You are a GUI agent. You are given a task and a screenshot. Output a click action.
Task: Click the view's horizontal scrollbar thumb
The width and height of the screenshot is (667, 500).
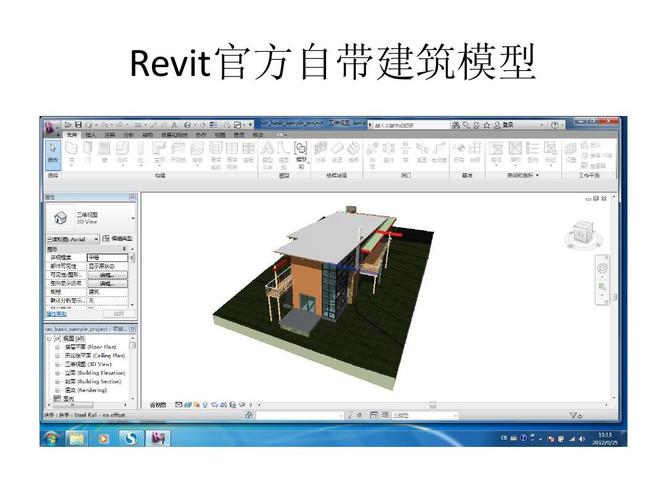click(433, 405)
